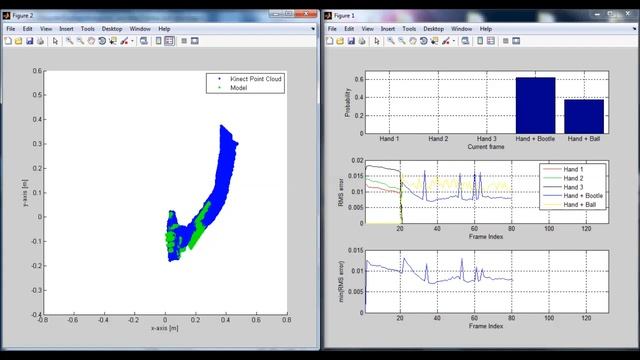Open the View menu in Figure 2
Viewport: 640px width, 360px height.
coord(46,29)
